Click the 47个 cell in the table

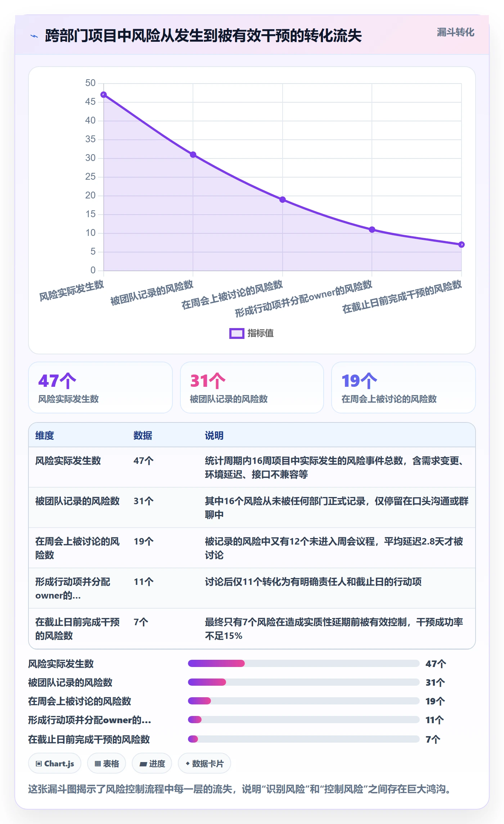pyautogui.click(x=144, y=461)
